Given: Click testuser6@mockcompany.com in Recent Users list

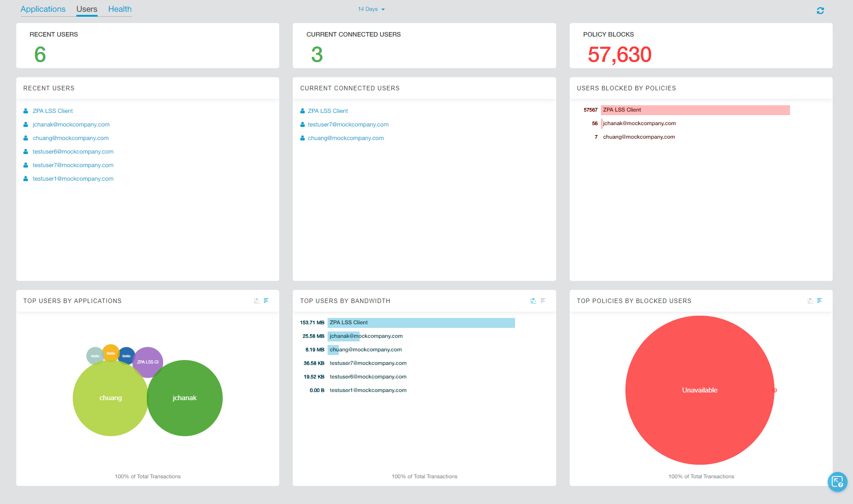Looking at the screenshot, I should click(x=73, y=152).
